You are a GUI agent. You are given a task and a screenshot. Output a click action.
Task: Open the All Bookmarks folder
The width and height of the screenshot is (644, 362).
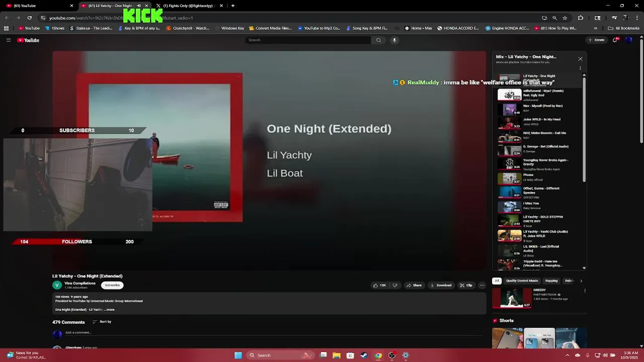(x=624, y=28)
